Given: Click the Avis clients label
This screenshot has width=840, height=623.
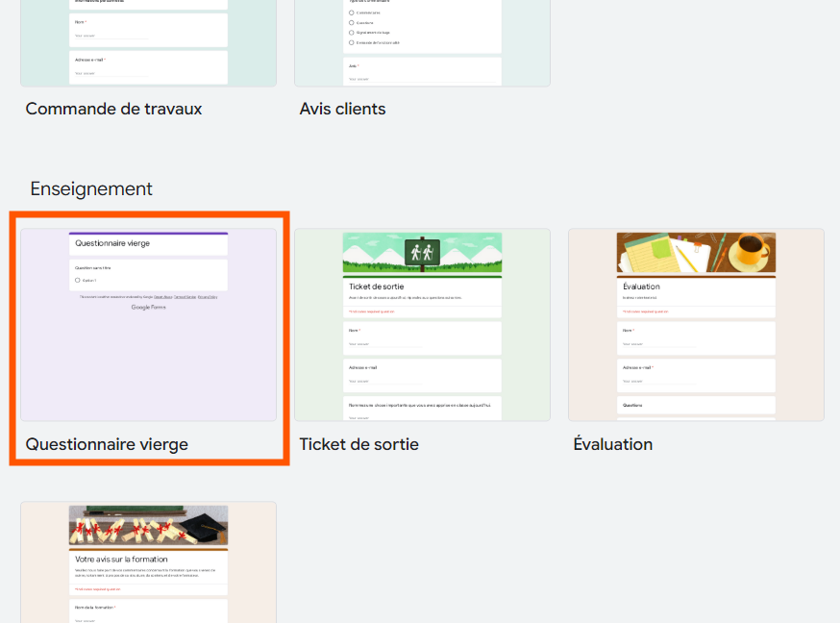Looking at the screenshot, I should pyautogui.click(x=342, y=109).
